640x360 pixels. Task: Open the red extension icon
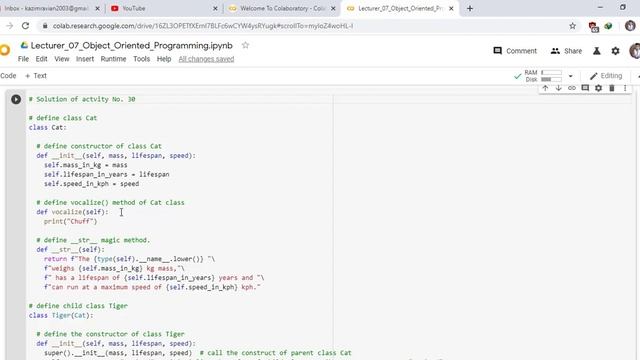click(x=593, y=27)
